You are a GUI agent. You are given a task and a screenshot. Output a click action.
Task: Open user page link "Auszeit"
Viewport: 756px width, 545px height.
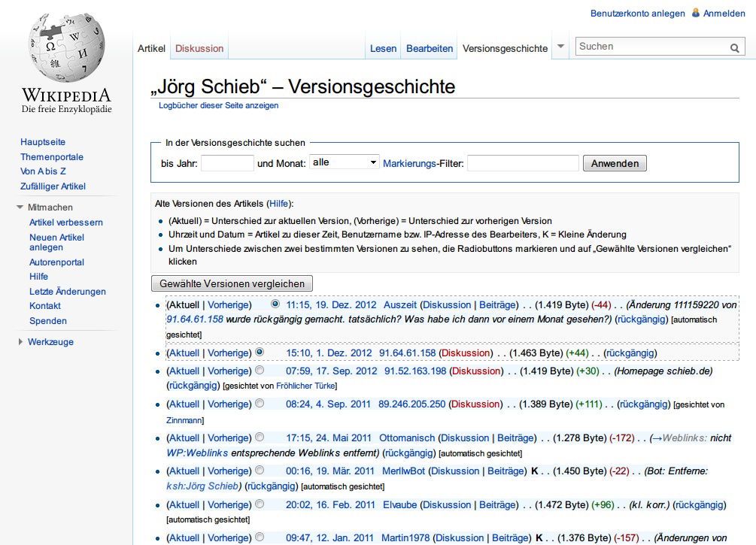(x=400, y=305)
